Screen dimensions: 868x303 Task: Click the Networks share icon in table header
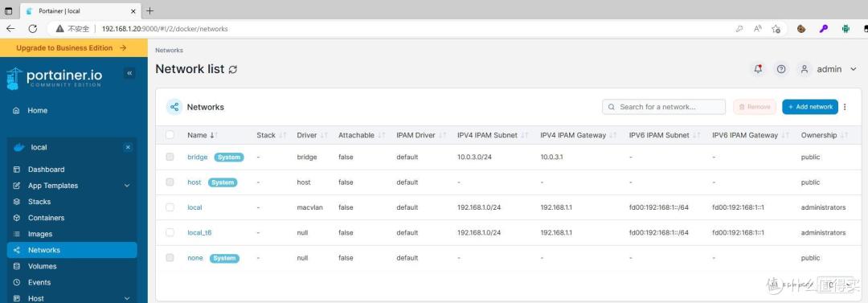tap(174, 107)
